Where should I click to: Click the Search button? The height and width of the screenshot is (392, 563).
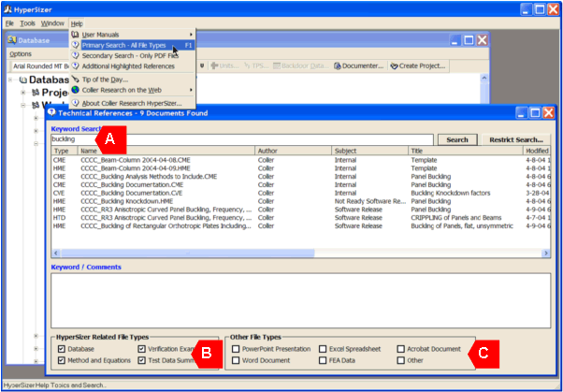click(457, 139)
